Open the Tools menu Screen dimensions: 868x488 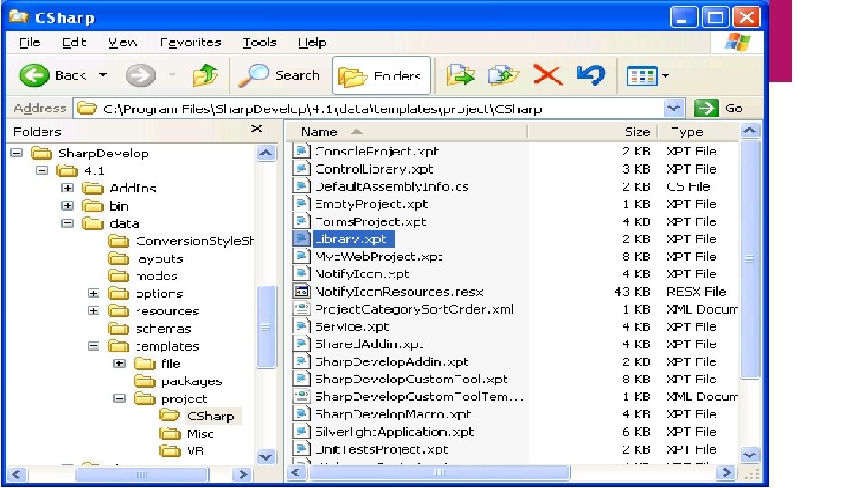coord(259,42)
